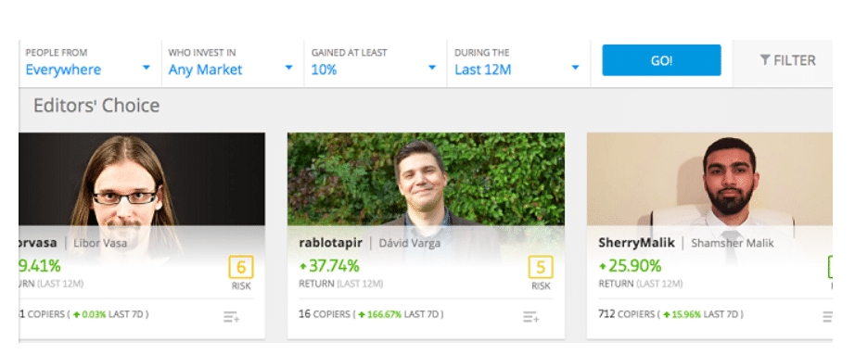Expand the Who Invest In Any Market dropdown
Viewport: 868px width, 355px height.
[x=233, y=63]
